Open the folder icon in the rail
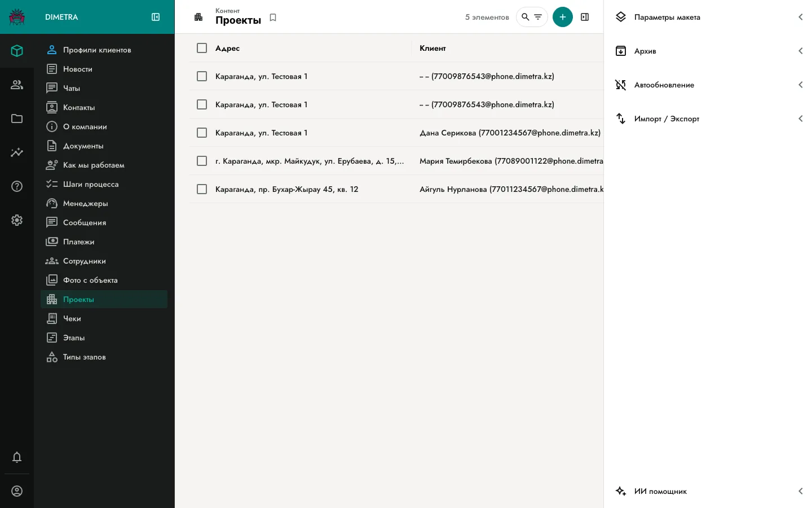 [x=17, y=119]
